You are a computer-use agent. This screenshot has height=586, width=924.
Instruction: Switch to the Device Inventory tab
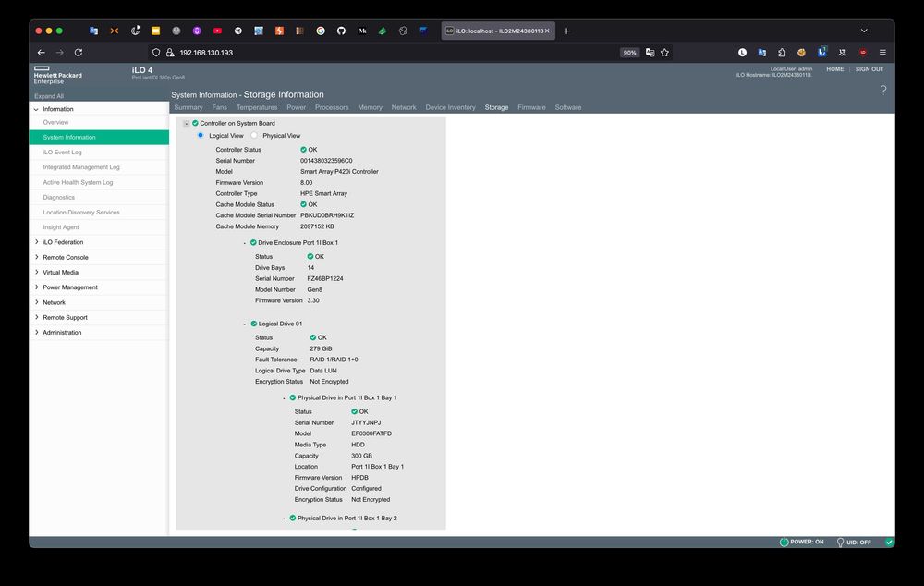tap(450, 107)
